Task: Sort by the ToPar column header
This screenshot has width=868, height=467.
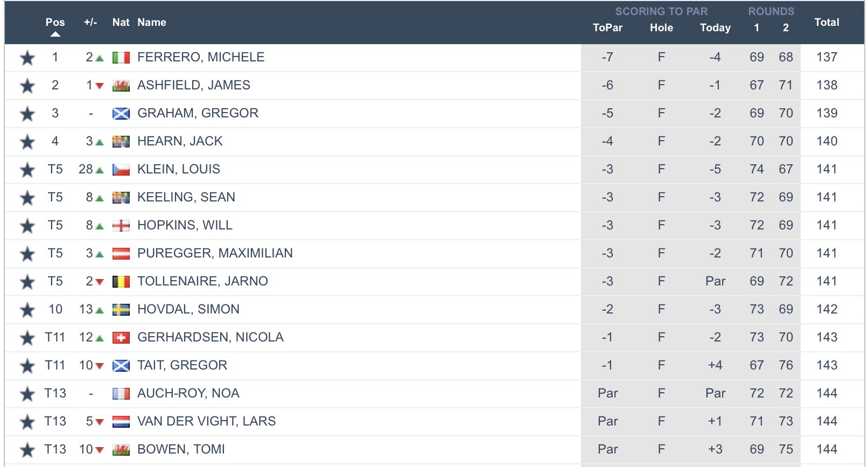Action: 607,27
